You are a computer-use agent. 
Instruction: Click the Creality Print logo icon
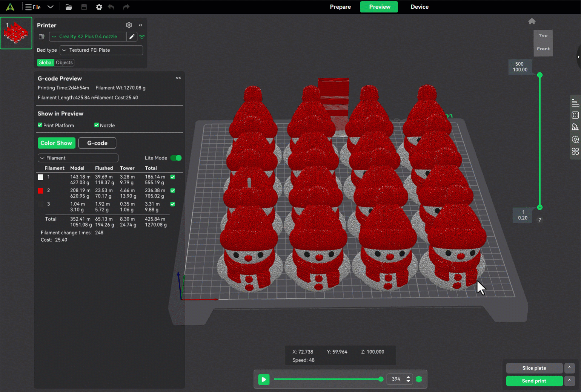coord(10,7)
